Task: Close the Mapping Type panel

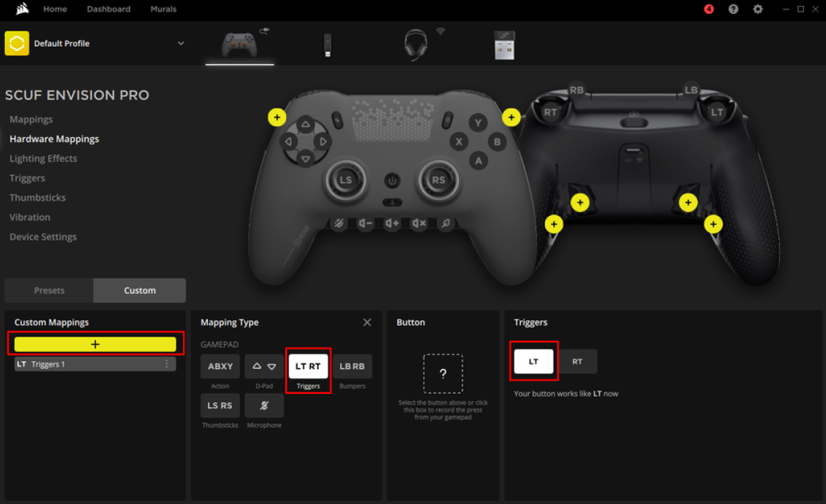Action: (x=367, y=322)
